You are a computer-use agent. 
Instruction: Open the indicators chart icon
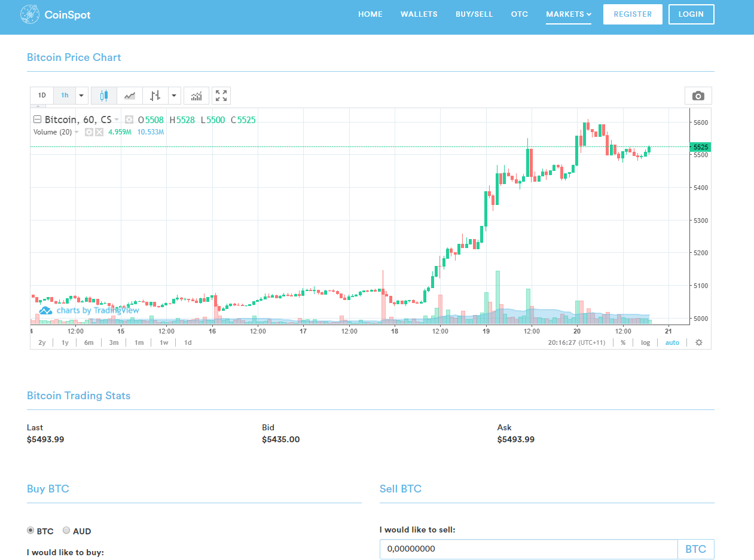coord(196,96)
